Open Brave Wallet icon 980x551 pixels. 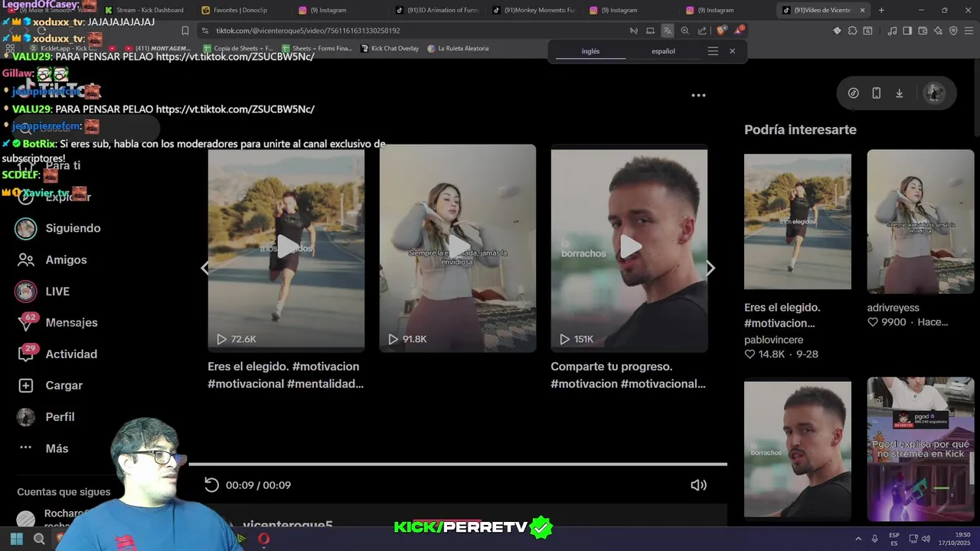(x=923, y=31)
